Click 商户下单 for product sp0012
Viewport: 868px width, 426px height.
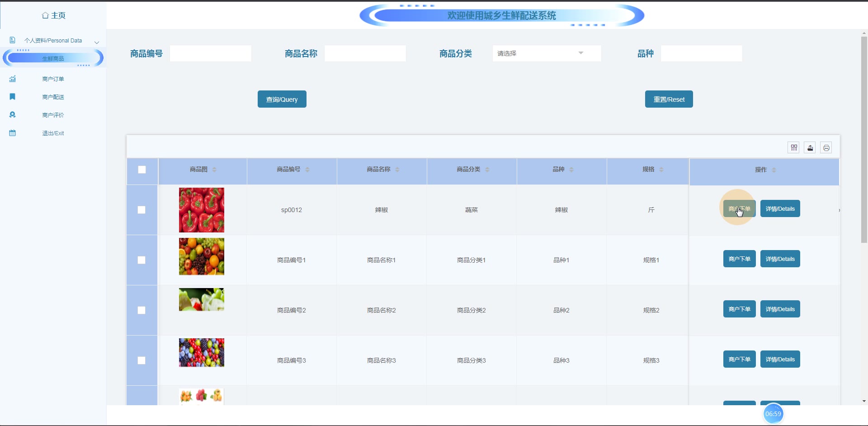(x=740, y=208)
